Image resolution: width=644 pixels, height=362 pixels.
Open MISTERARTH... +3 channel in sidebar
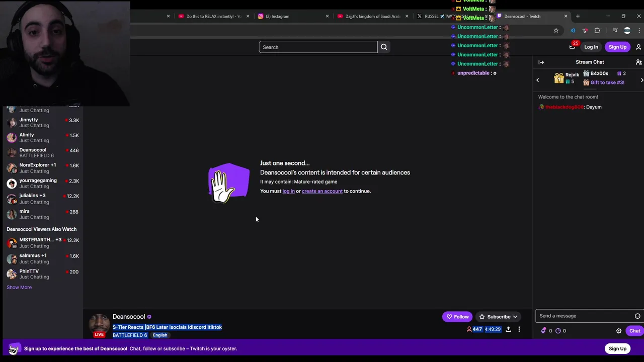pos(43,243)
